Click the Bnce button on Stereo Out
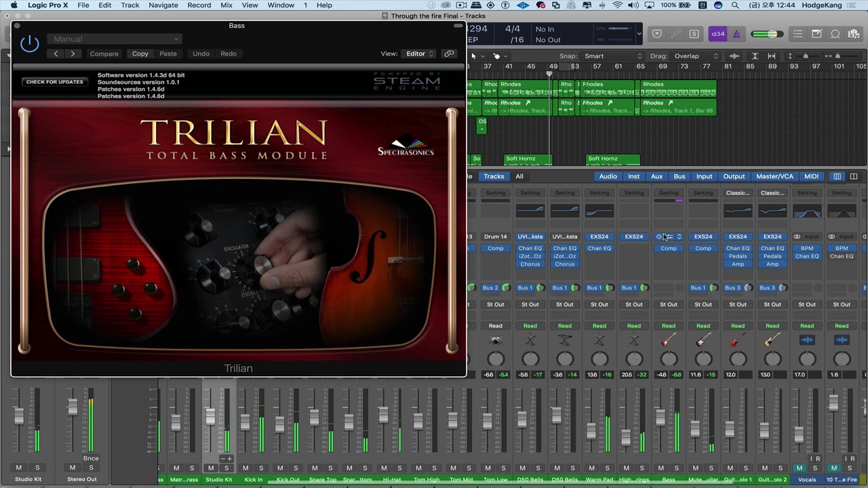Image resolution: width=868 pixels, height=488 pixels. (91, 458)
